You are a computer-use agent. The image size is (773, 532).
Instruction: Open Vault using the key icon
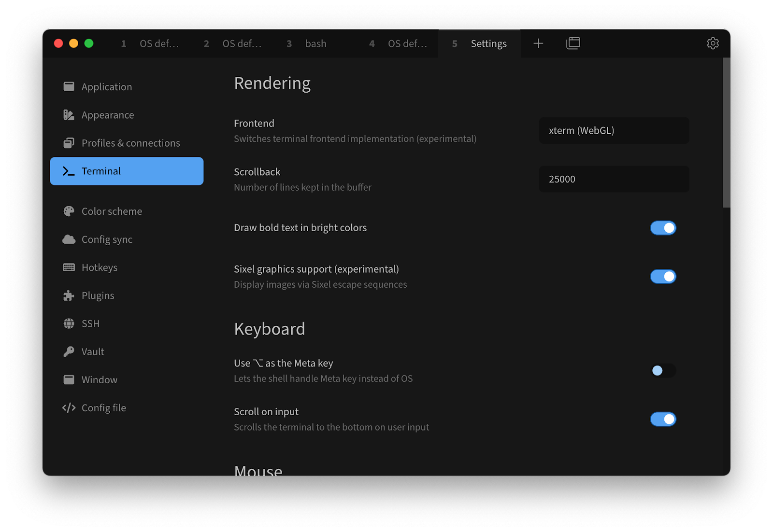coord(69,351)
